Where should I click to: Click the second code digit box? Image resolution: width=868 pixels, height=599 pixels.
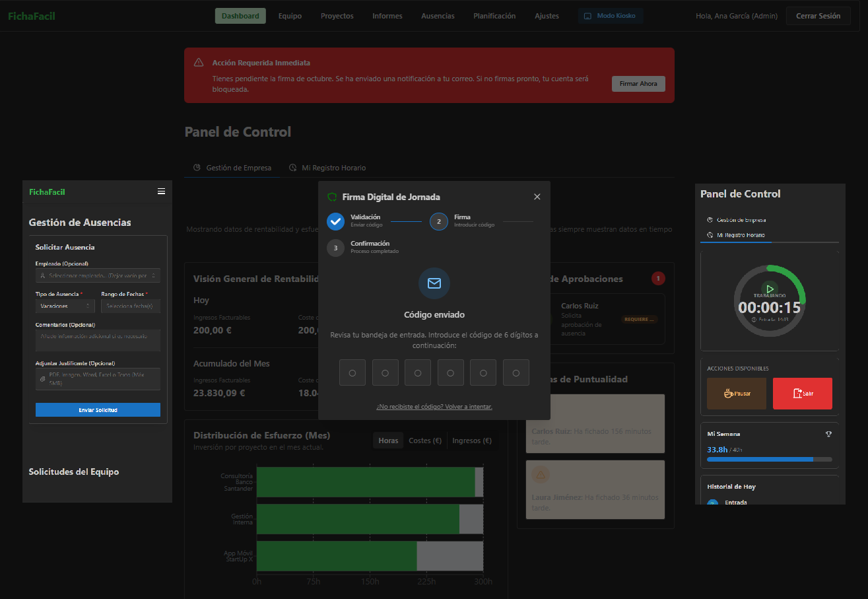pos(385,372)
